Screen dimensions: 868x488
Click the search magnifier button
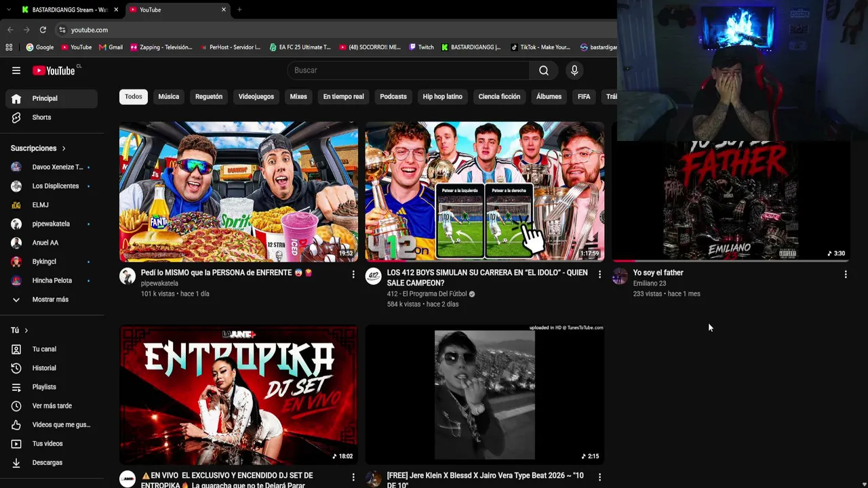pos(544,70)
